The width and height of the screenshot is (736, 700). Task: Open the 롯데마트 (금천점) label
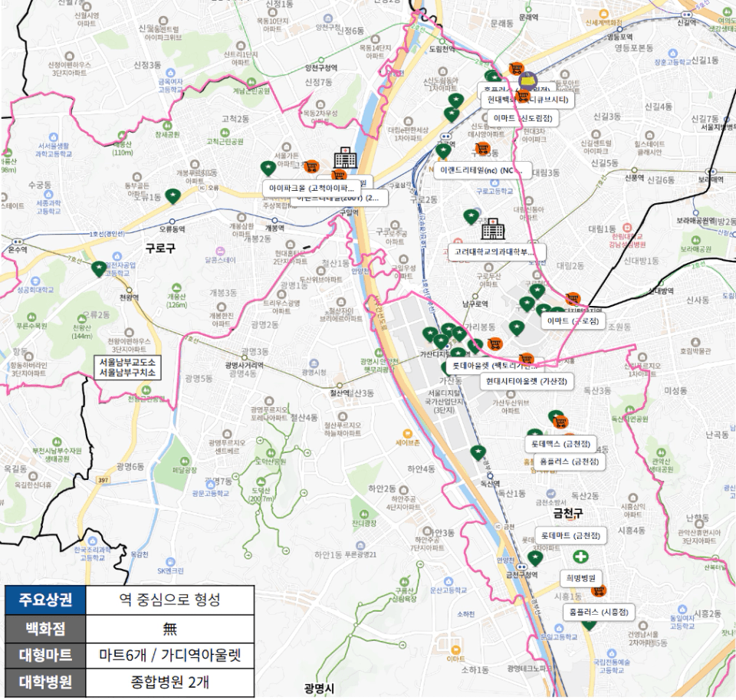(570, 535)
